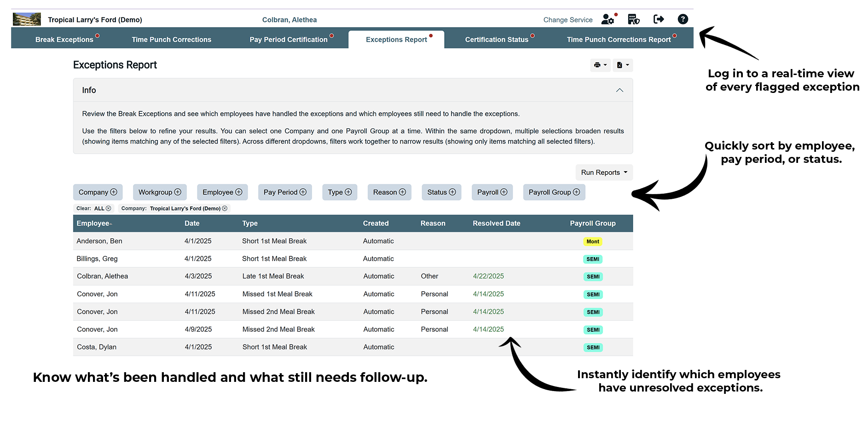Viewport: 868px width, 438px height.
Task: Sort table by Employee column header
Action: 93,224
